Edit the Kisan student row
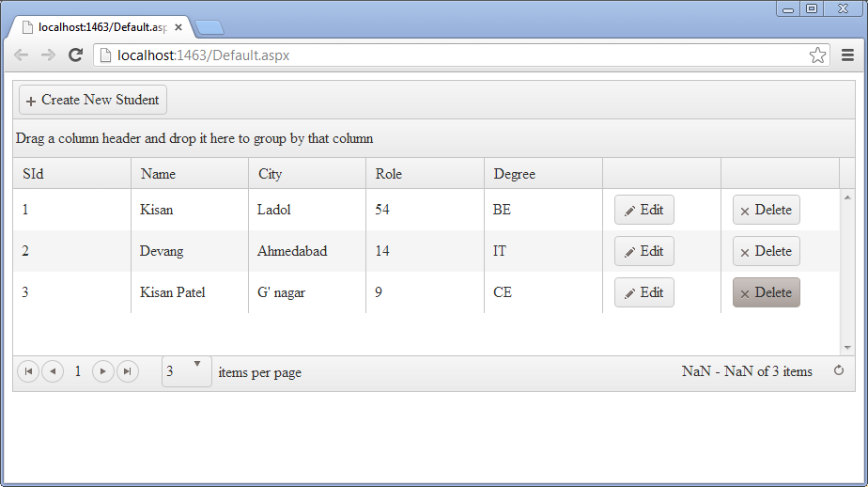868x487 pixels. (643, 210)
